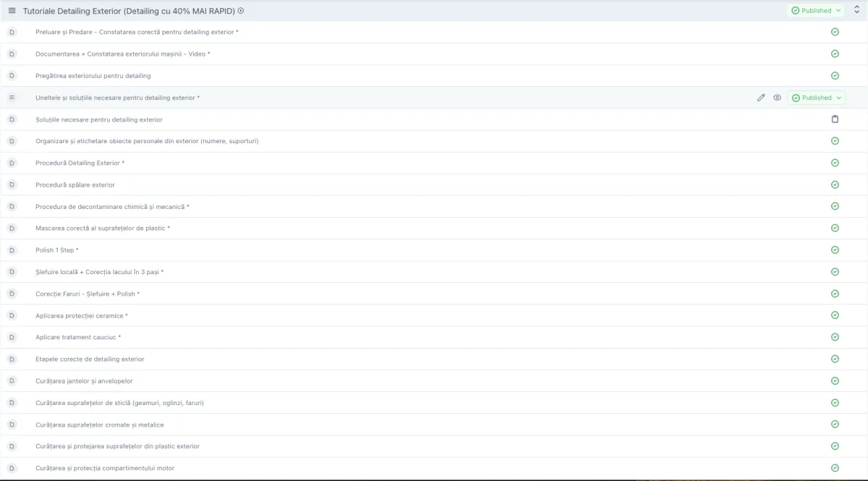The width and height of the screenshot is (868, 481).
Task: Select Corecție Faruri - Șlefuire + Polish row
Action: click(x=88, y=294)
